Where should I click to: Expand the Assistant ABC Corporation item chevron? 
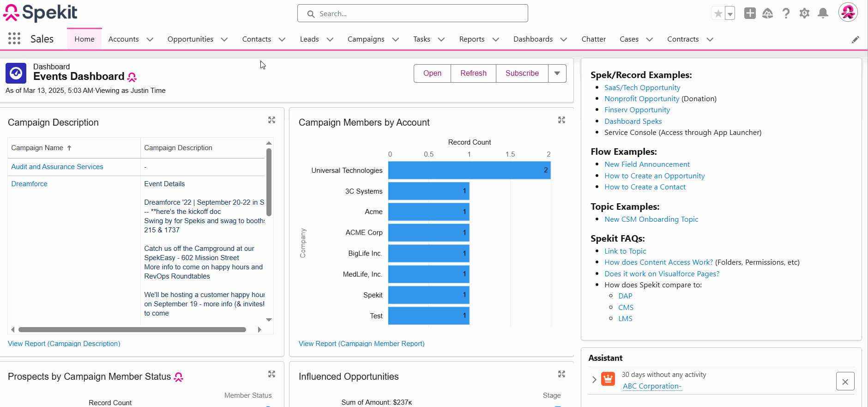[x=594, y=379]
